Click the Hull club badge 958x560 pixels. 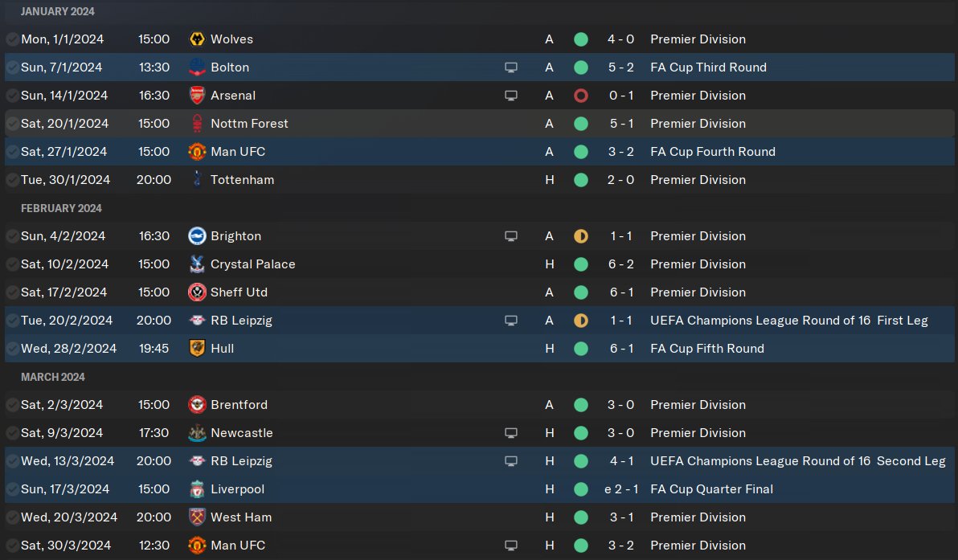pyautogui.click(x=197, y=349)
